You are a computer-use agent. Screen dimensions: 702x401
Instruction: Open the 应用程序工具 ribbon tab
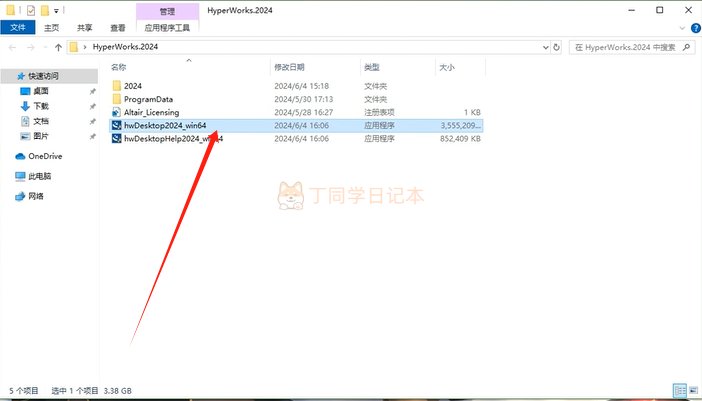tap(167, 28)
